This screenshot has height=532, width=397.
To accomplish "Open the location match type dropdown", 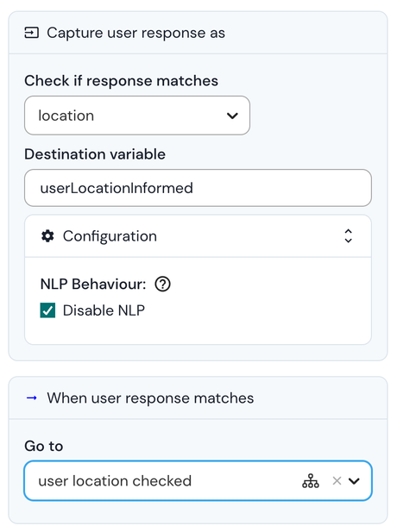I will point(137,116).
